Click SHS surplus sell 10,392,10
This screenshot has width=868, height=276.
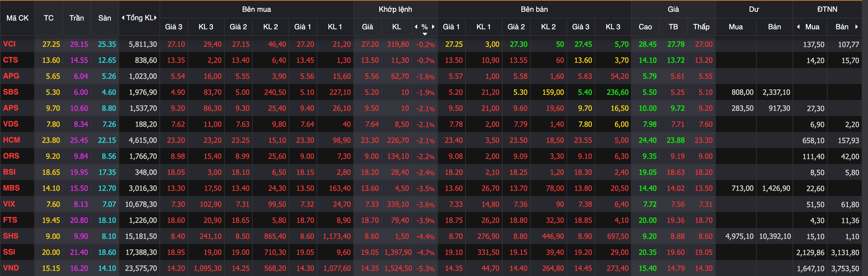[x=775, y=236]
